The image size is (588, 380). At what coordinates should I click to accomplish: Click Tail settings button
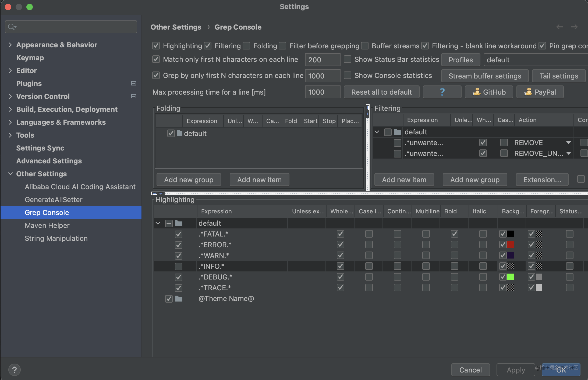[x=559, y=76]
